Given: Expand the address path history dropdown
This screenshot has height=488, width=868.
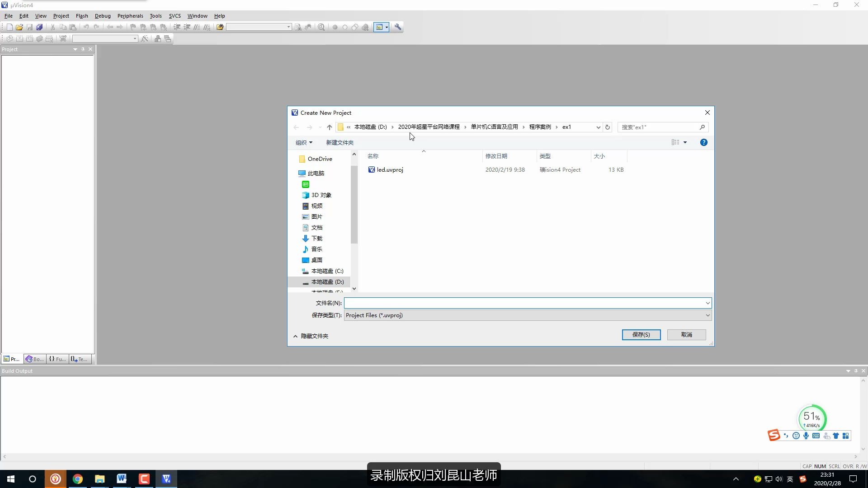Looking at the screenshot, I should (x=598, y=127).
